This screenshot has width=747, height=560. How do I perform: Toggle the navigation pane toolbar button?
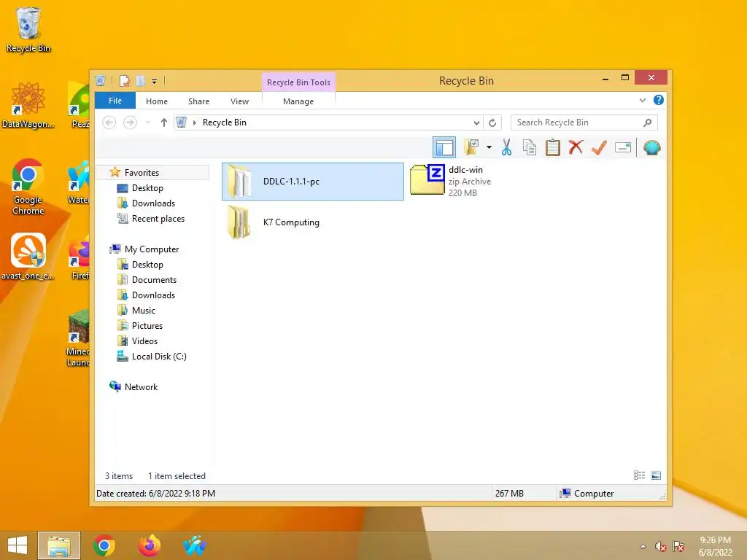click(x=444, y=147)
